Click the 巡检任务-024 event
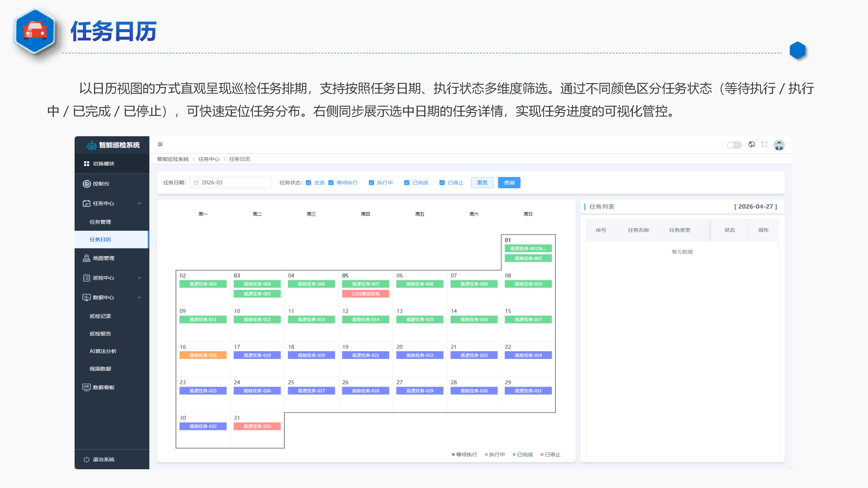Image resolution: width=868 pixels, height=488 pixels. pos(528,355)
